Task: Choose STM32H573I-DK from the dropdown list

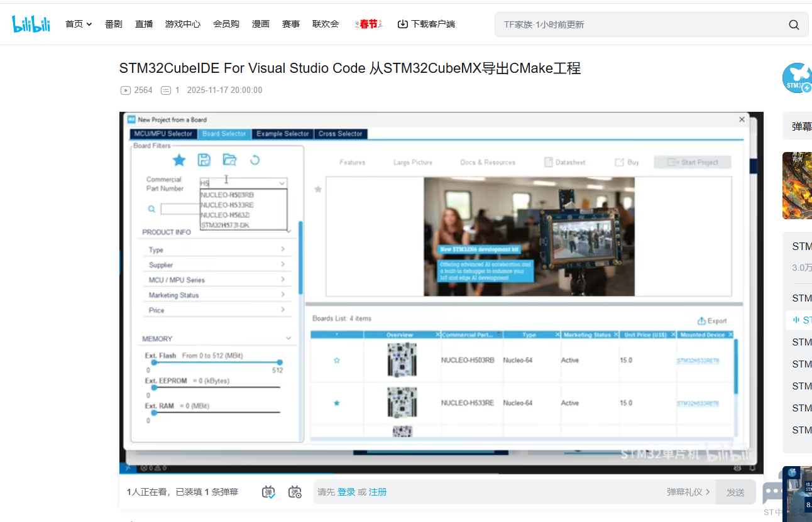Action: click(243, 225)
